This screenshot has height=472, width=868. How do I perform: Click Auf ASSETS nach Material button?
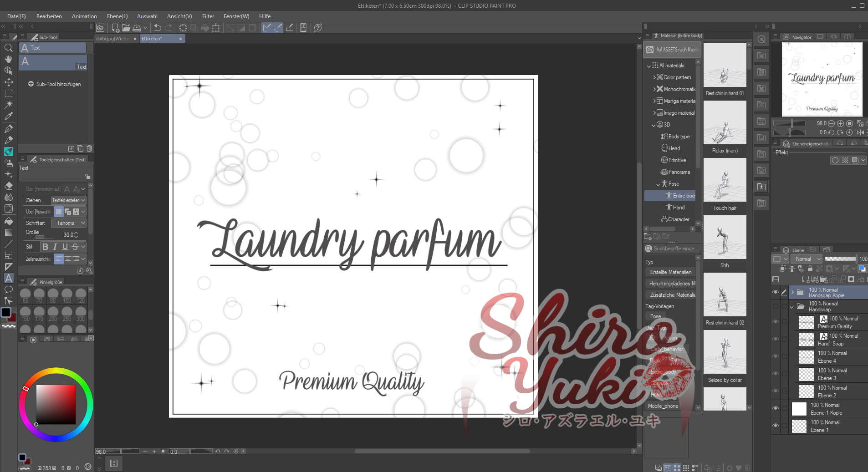click(x=672, y=50)
